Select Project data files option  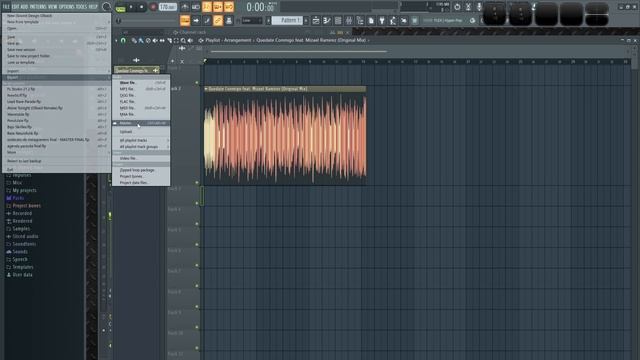pyautogui.click(x=141, y=182)
